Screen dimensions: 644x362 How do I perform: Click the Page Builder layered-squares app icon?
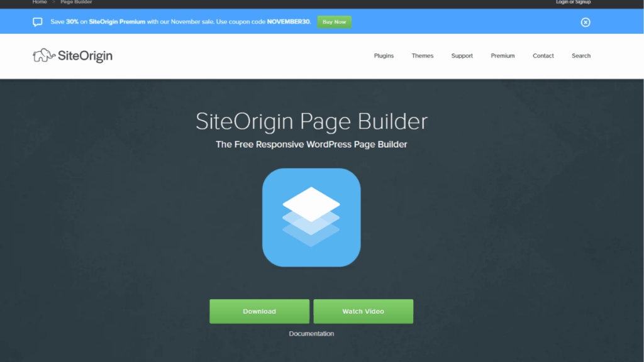click(x=311, y=217)
